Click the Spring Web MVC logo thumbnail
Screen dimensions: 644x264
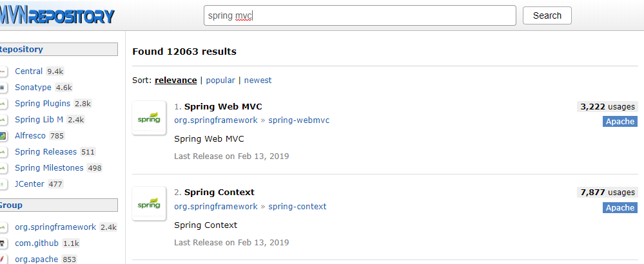tap(149, 118)
